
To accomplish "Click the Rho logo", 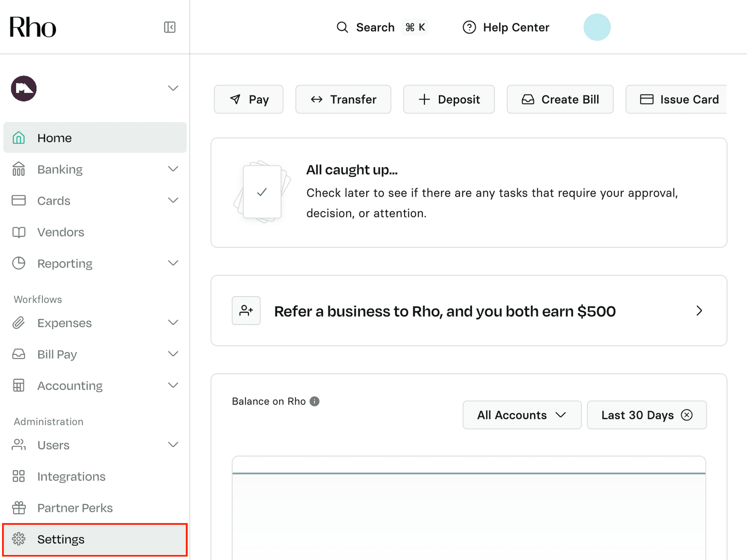I will [x=33, y=27].
